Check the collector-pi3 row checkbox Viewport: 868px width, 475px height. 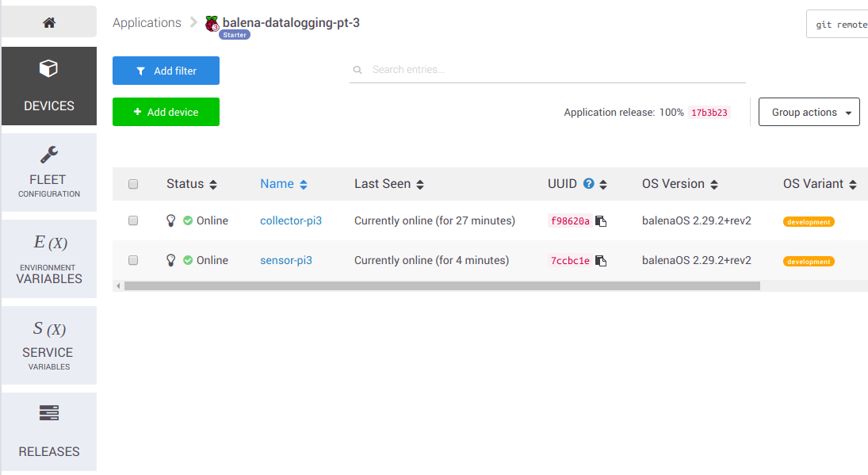coord(133,220)
